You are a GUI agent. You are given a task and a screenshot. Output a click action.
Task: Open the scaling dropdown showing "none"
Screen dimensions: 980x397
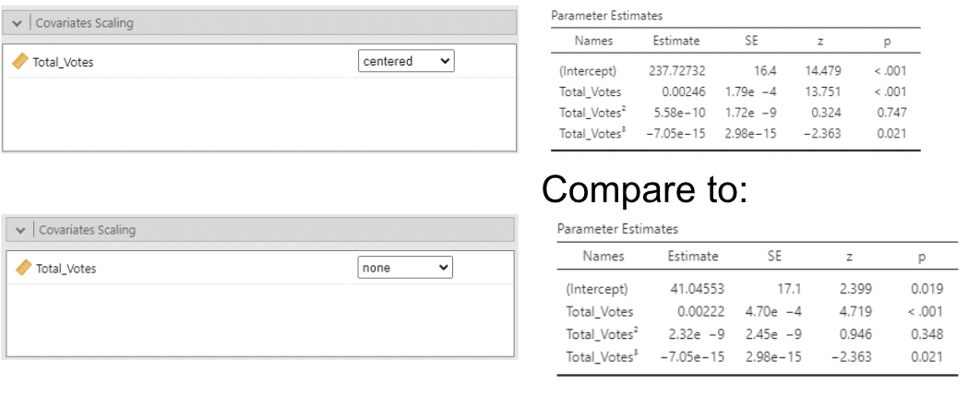coord(406,268)
